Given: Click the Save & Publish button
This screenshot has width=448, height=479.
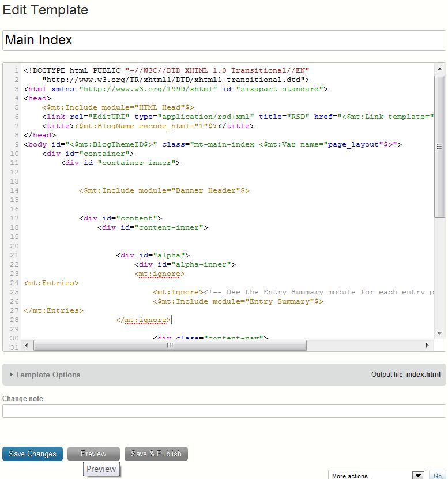Looking at the screenshot, I should pos(156,454).
